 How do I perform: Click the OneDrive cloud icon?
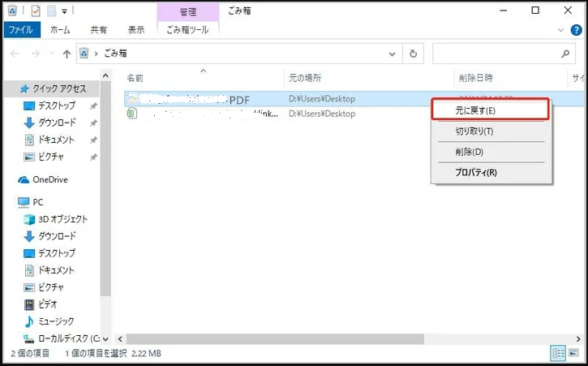[x=24, y=180]
